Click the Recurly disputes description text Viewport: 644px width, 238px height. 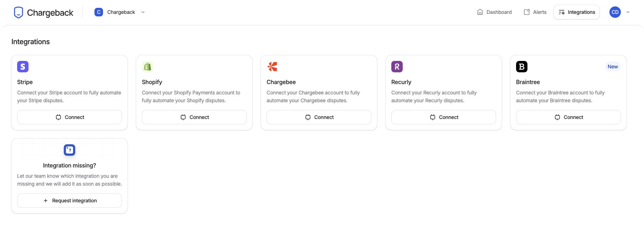pos(434,97)
